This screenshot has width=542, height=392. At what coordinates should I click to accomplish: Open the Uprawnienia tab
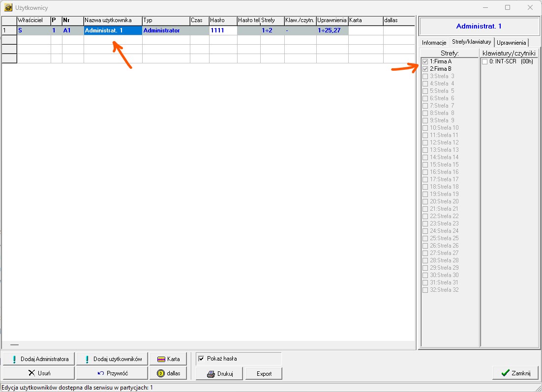(x=512, y=43)
